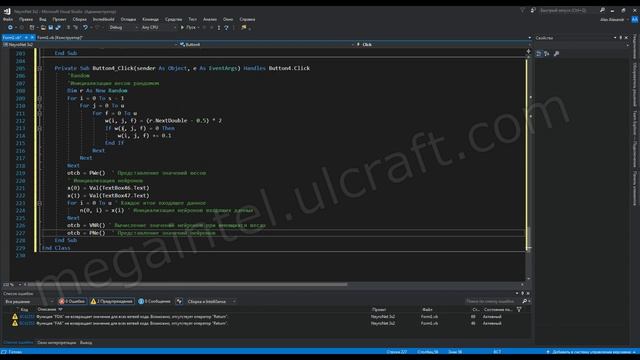Open the Правка menu

(x=25, y=19)
